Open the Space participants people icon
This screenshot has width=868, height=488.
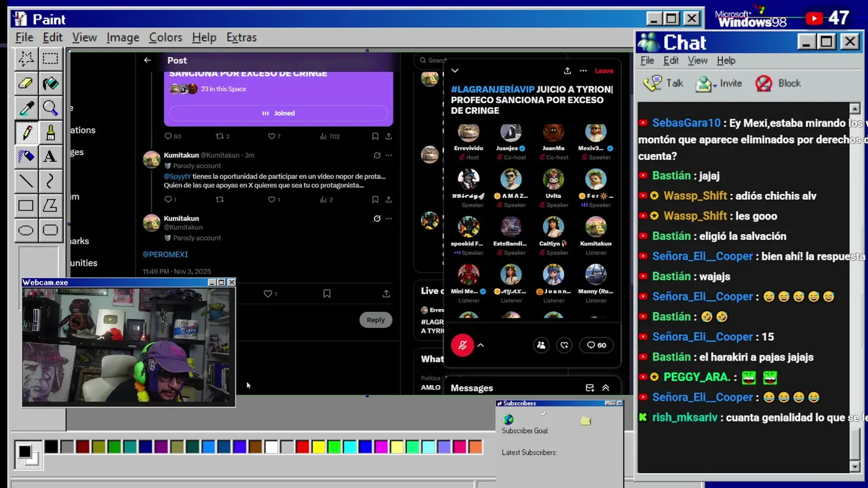click(541, 345)
